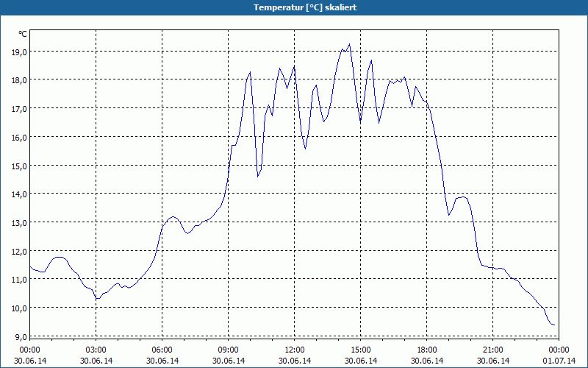The width and height of the screenshot is (588, 368).
Task: Click the 00:00 label above 01.07.14
Action: [559, 350]
